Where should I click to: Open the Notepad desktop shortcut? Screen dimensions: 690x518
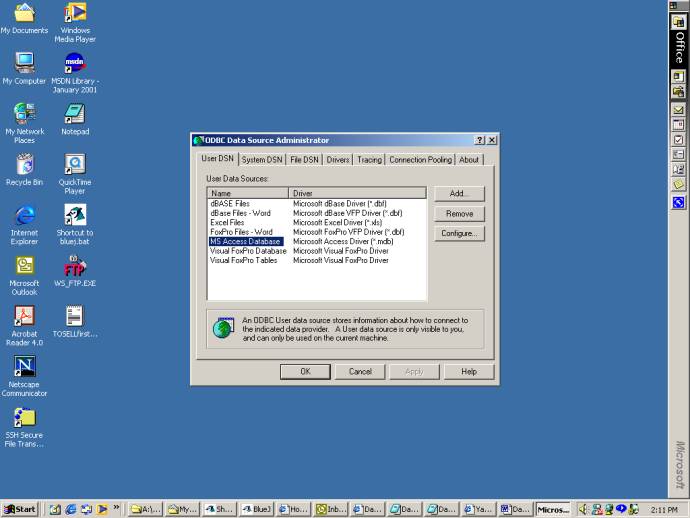pyautogui.click(x=75, y=119)
